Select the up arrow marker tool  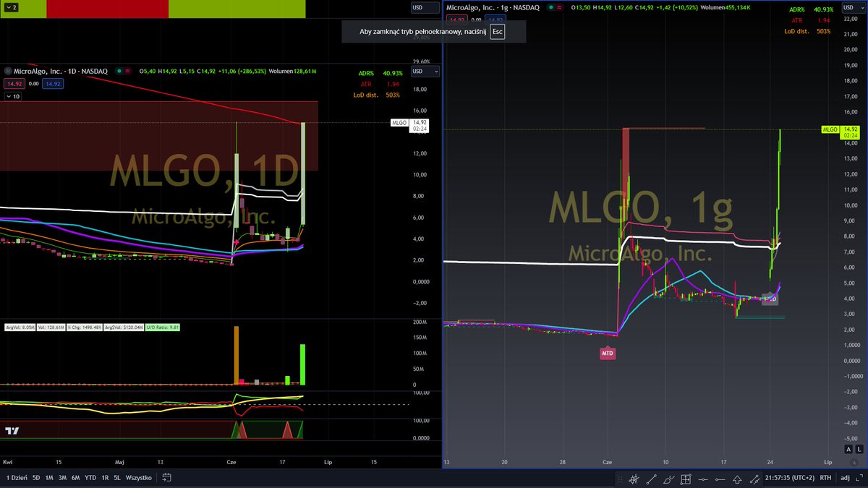pyautogui.click(x=738, y=479)
